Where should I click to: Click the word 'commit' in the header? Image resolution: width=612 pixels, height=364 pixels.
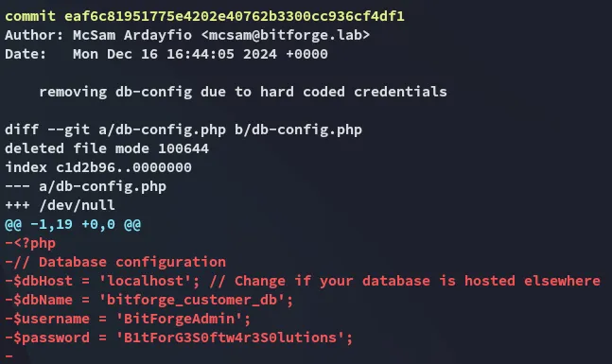pyautogui.click(x=30, y=16)
